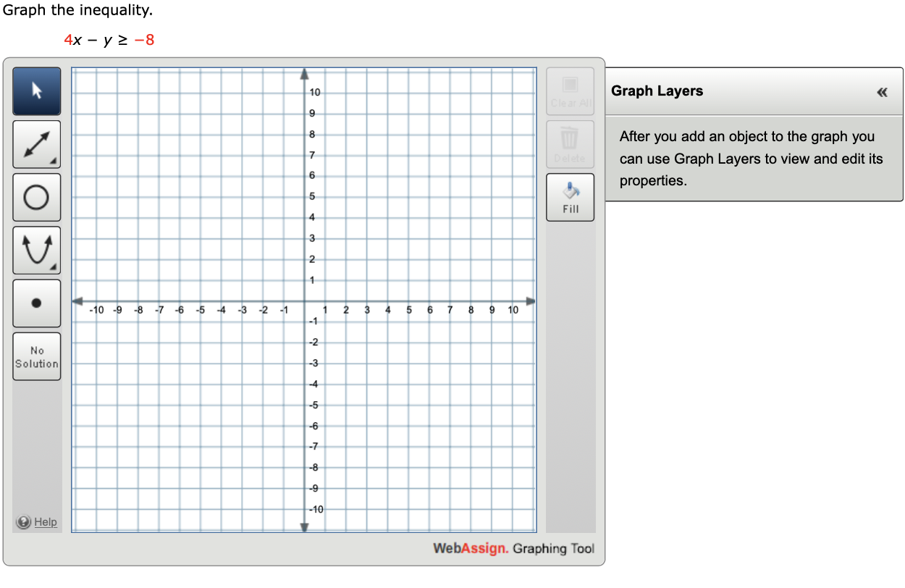Select the line drawing tool

36,144
